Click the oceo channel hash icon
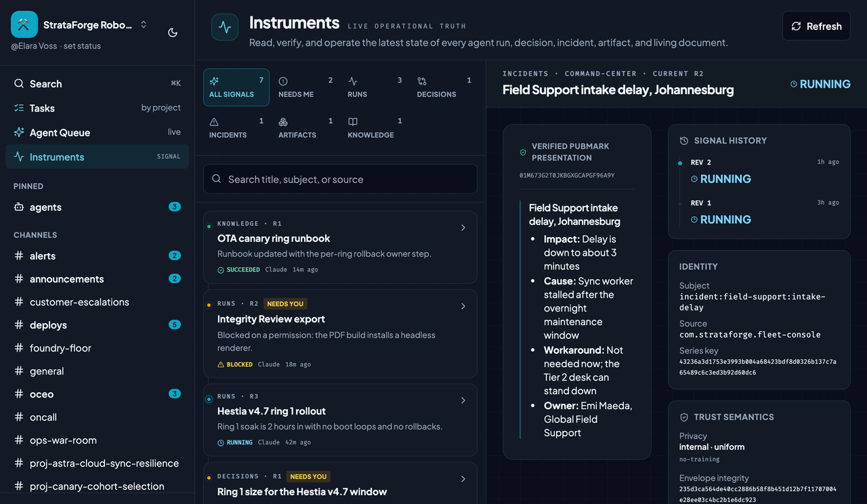The width and height of the screenshot is (867, 504). [x=19, y=394]
